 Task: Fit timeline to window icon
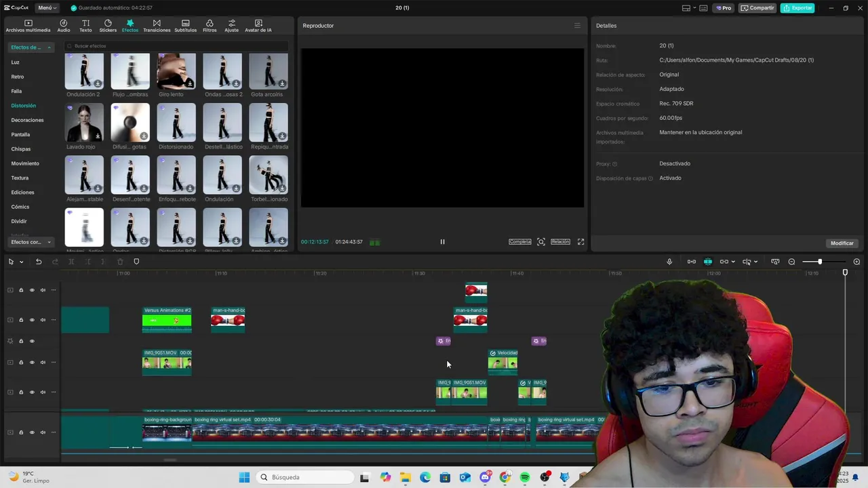pos(775,262)
